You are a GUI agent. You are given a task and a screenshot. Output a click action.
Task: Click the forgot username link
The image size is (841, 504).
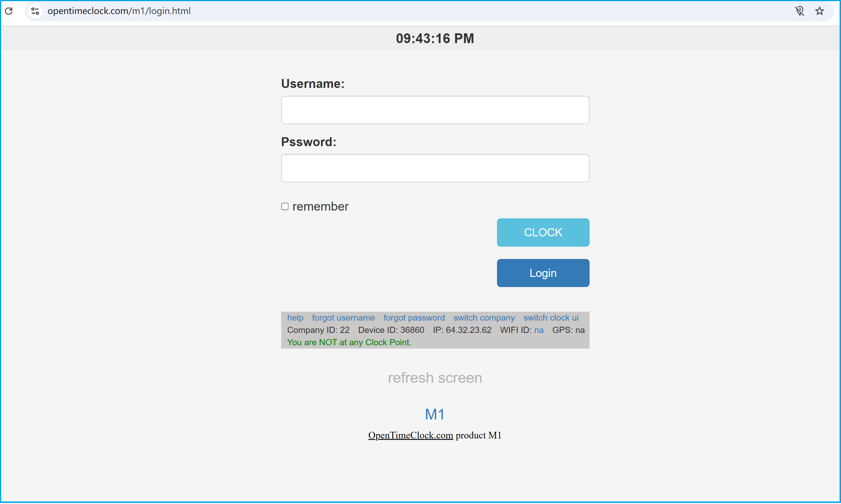point(343,318)
